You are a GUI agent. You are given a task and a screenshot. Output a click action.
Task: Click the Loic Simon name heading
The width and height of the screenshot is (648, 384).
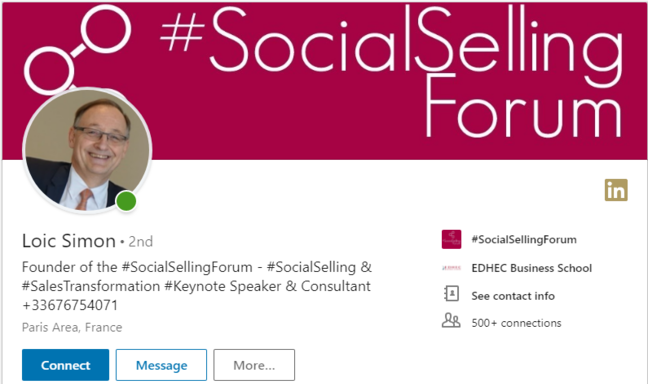(69, 241)
